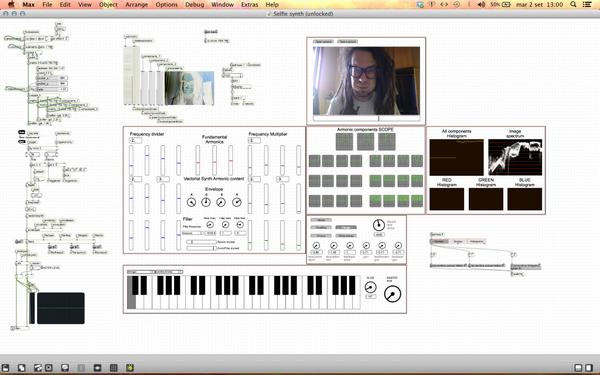Screen dimensions: 600x375
Task: Click the first tab under histogram panel
Action: (439, 241)
